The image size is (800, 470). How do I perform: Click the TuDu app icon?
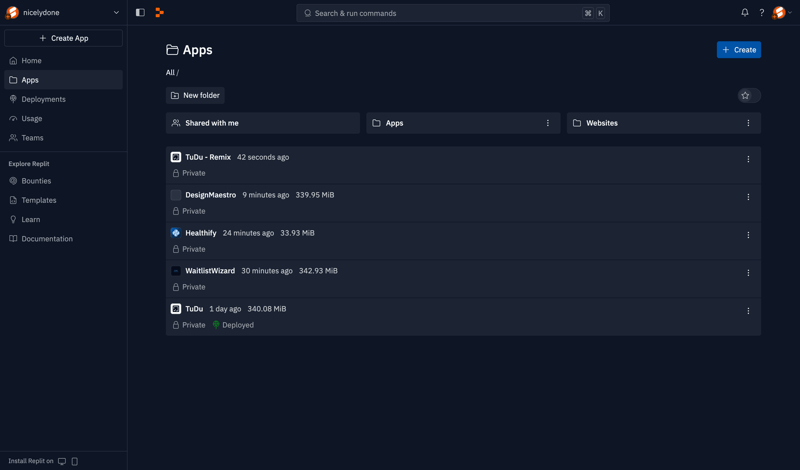tap(176, 309)
